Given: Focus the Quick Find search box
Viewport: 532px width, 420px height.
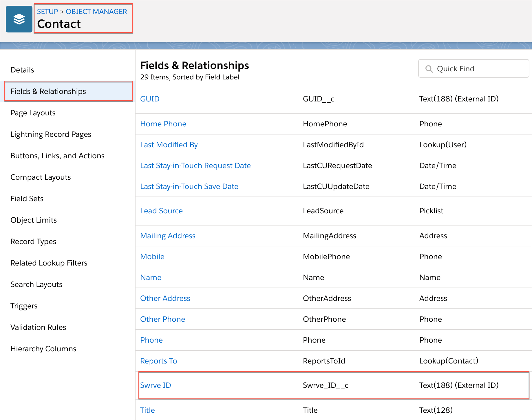Looking at the screenshot, I should pyautogui.click(x=474, y=69).
